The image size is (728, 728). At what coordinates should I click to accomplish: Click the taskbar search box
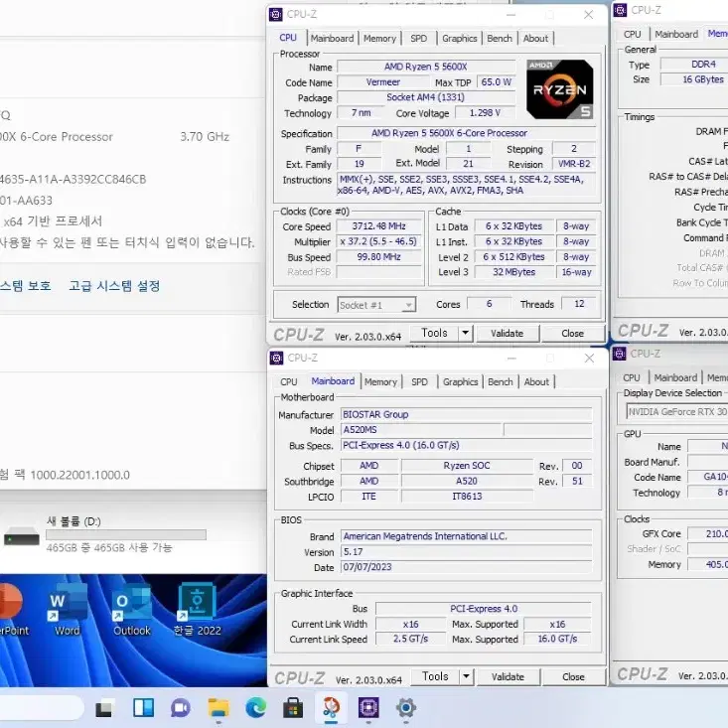click(x=40, y=708)
